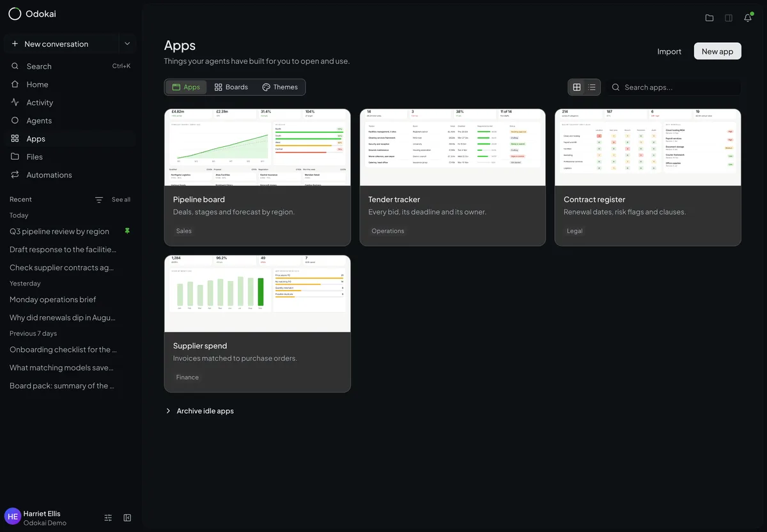Switch to grid view
This screenshot has width=767, height=532.
pos(577,87)
